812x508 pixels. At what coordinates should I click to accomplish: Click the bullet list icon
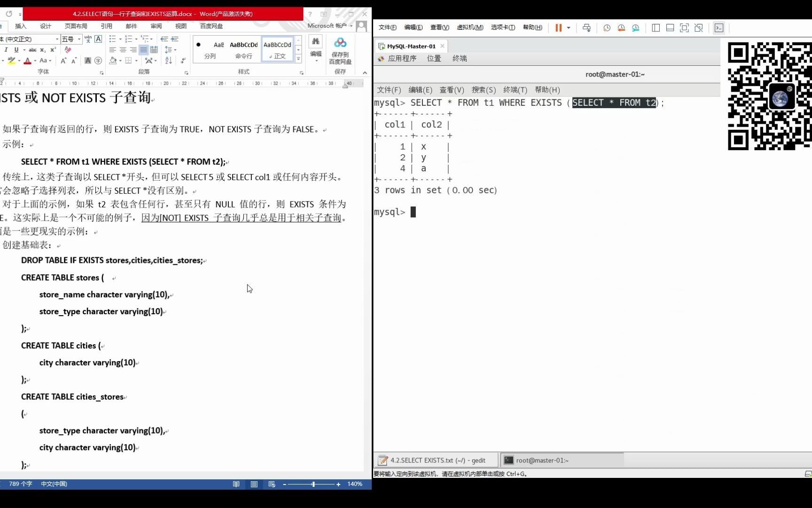coord(113,39)
